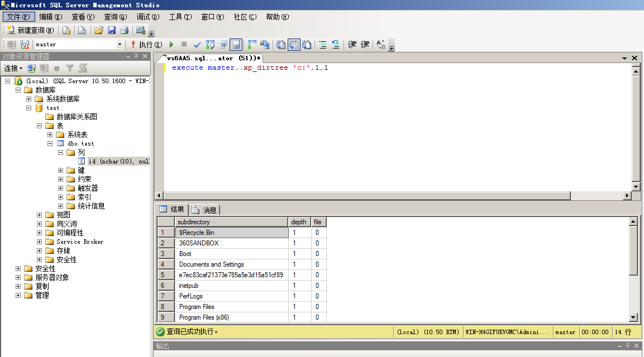Viewport: 644px width, 357px height.
Task: Open the 查看 menu
Action: [x=83, y=17]
